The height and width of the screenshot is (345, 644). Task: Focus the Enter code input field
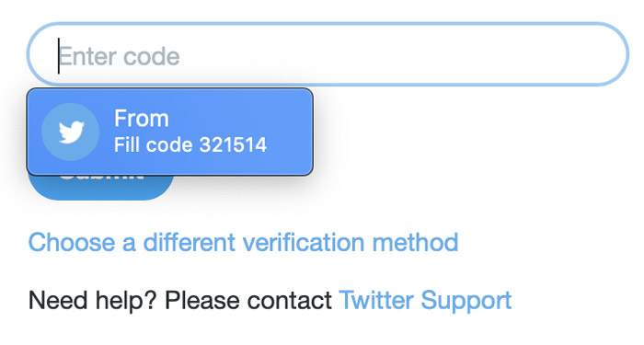pyautogui.click(x=328, y=54)
